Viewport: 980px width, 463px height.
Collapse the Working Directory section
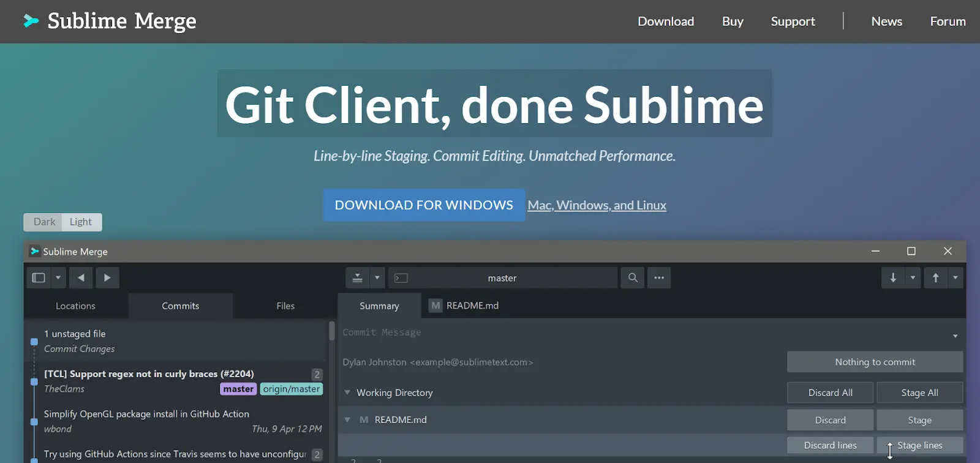coord(347,393)
